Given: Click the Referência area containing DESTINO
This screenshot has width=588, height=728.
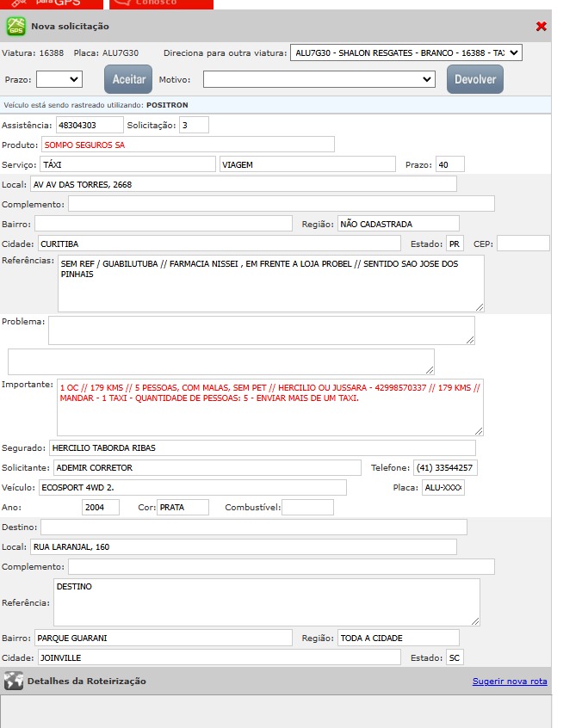Looking at the screenshot, I should coord(267,602).
